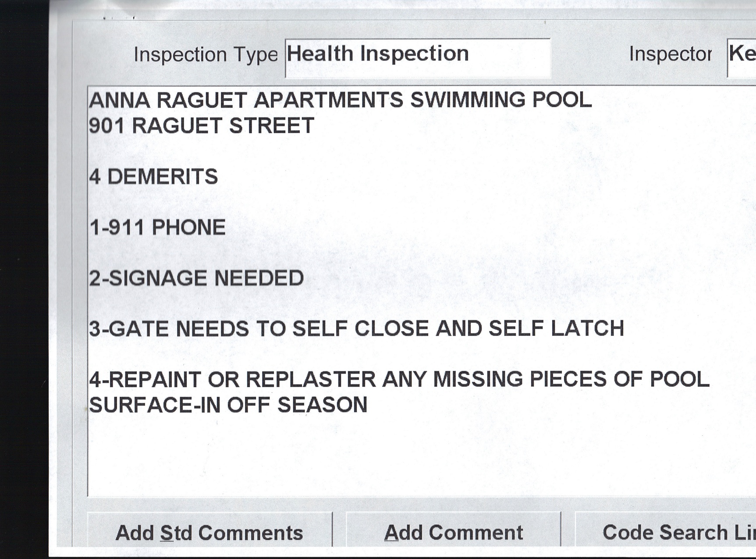
Task: Click the words Health Inspection in the field
Action: 378,54
